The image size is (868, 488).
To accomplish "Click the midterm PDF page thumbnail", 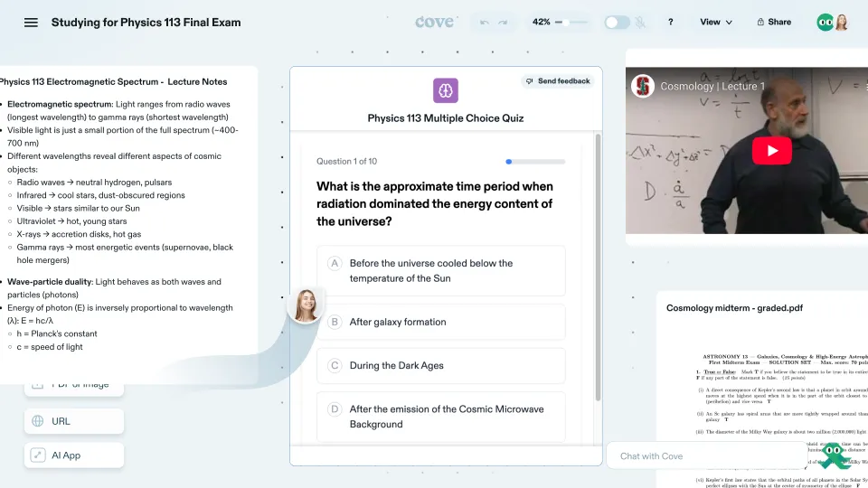I will [780, 418].
